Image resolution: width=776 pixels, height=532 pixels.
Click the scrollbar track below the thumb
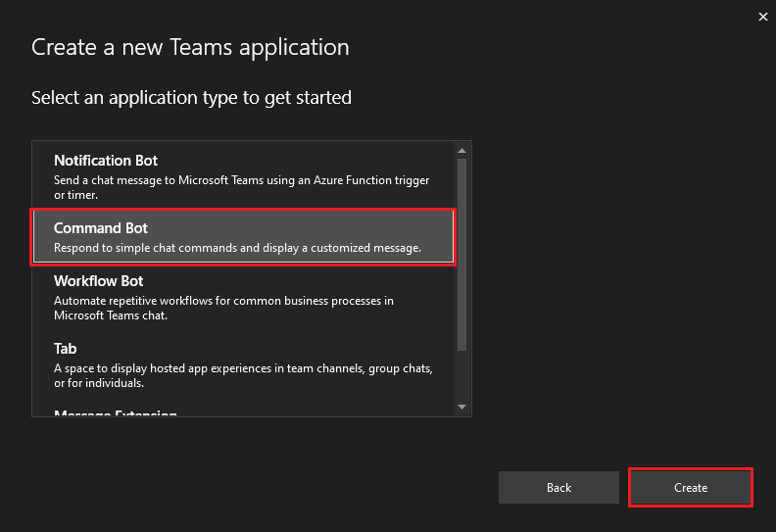click(x=462, y=376)
